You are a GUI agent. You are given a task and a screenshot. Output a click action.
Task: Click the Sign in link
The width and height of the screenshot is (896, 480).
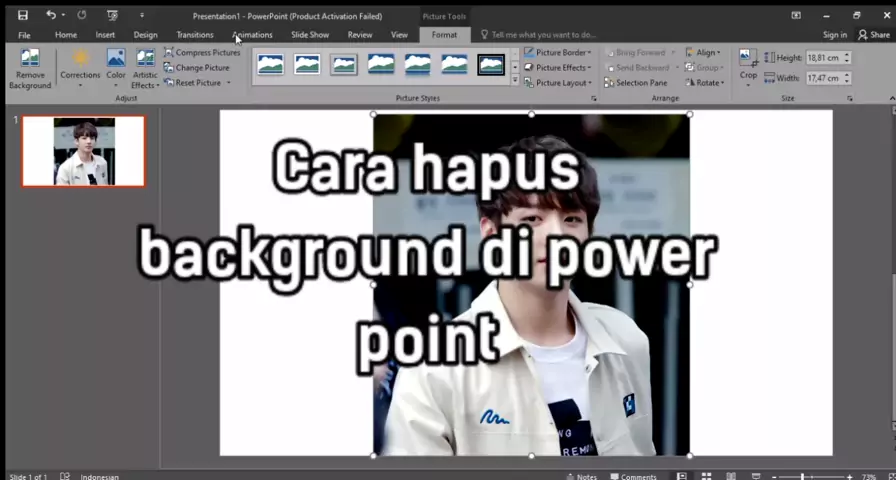[x=834, y=35]
